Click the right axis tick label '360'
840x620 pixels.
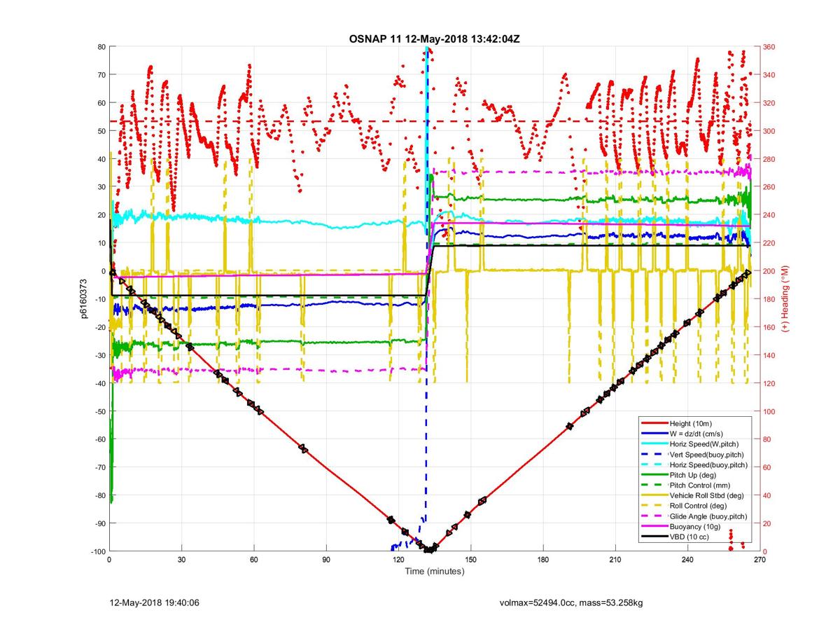coord(771,47)
